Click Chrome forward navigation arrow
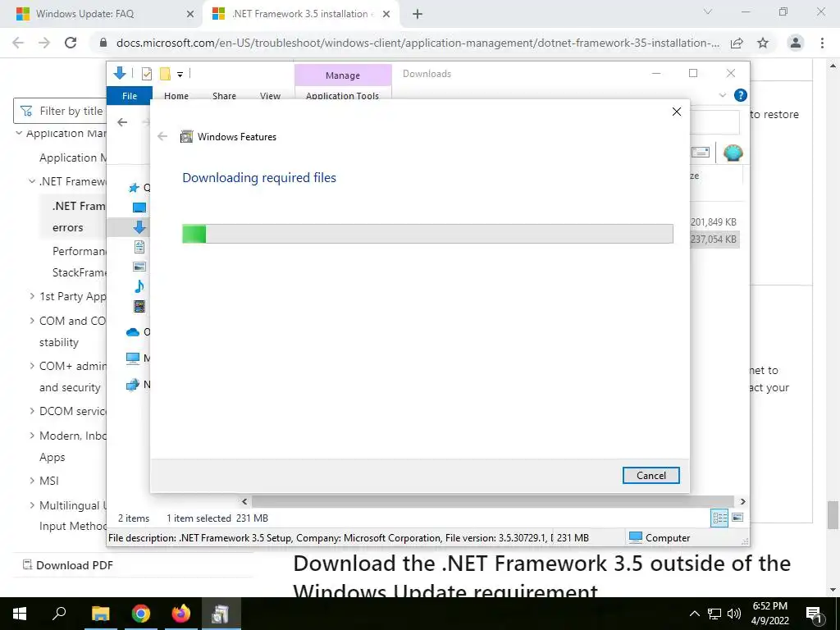The image size is (840, 630). [x=44, y=43]
